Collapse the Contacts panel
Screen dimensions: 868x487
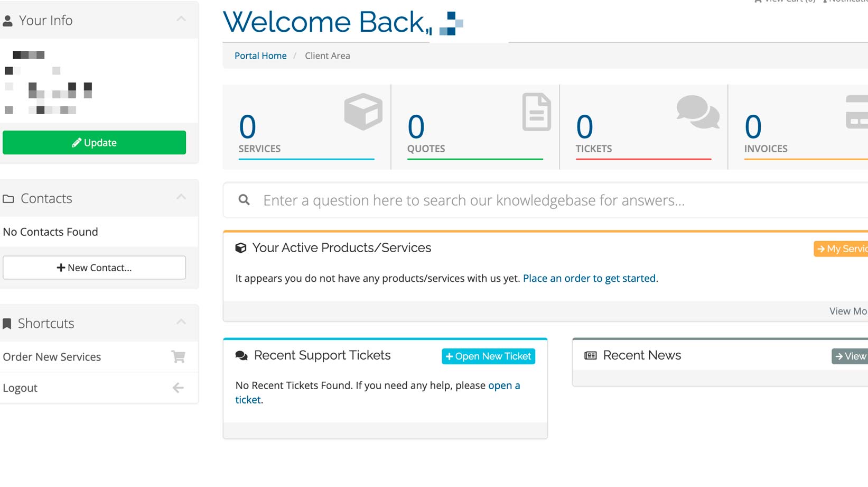click(181, 197)
